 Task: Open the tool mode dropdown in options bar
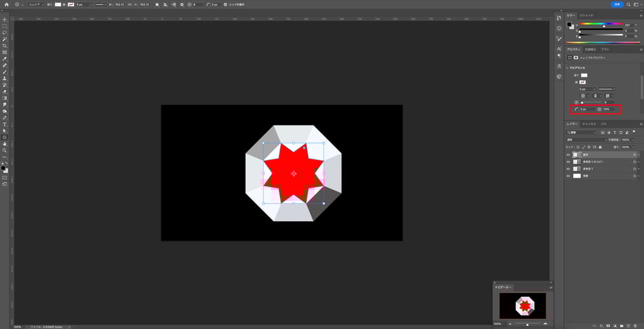click(36, 5)
